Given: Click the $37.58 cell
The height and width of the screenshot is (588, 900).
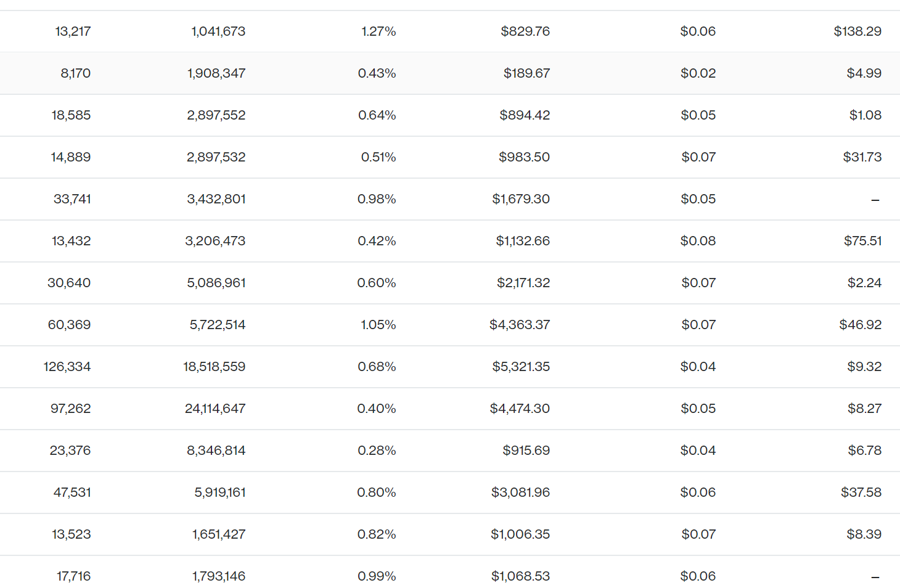Looking at the screenshot, I should (861, 492).
